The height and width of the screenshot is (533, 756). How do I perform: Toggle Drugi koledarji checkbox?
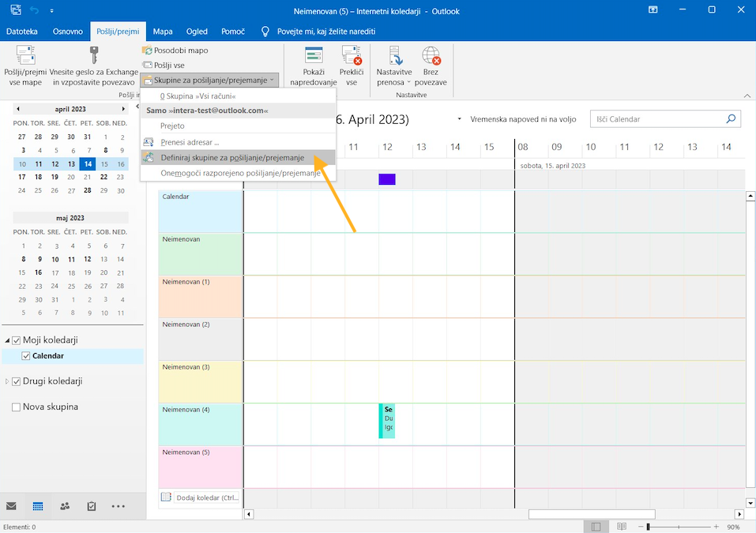(16, 381)
